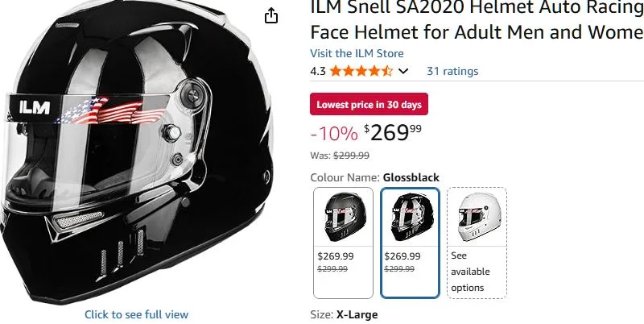Click the Size X-Large label
Viewport: 644px width, 324px height.
344,315
